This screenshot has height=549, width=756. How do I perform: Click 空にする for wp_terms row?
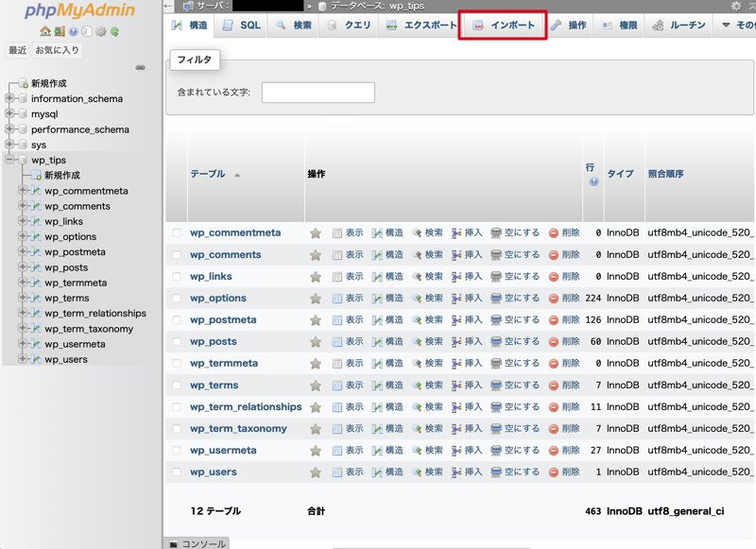coord(515,386)
